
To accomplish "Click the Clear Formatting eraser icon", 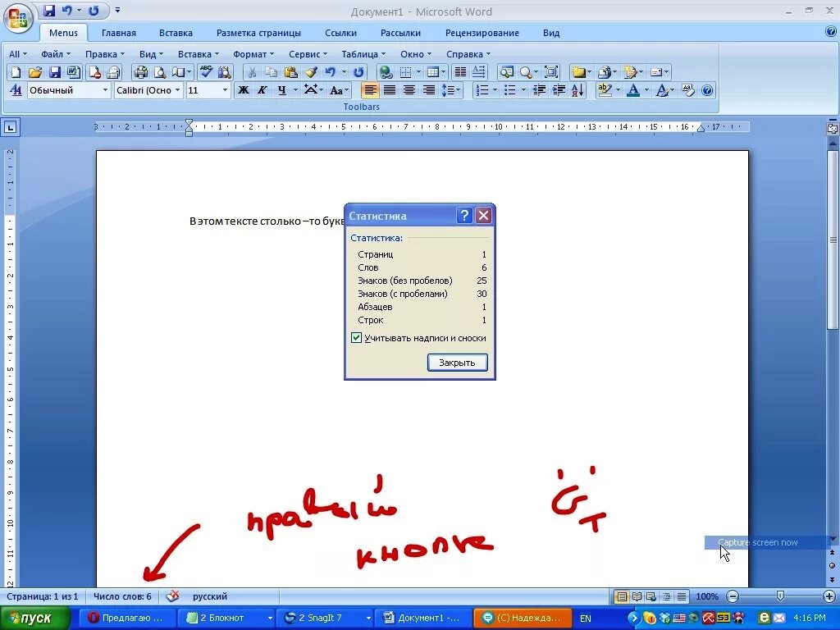I will coord(688,90).
